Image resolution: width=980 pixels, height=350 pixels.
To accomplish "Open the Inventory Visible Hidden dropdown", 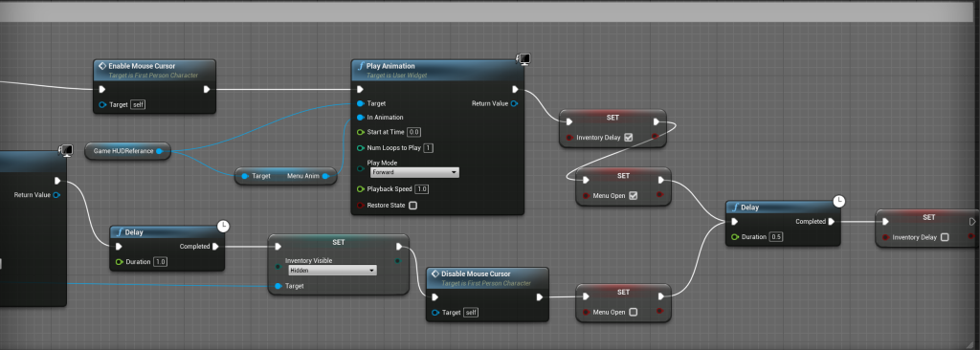I will pos(332,271).
